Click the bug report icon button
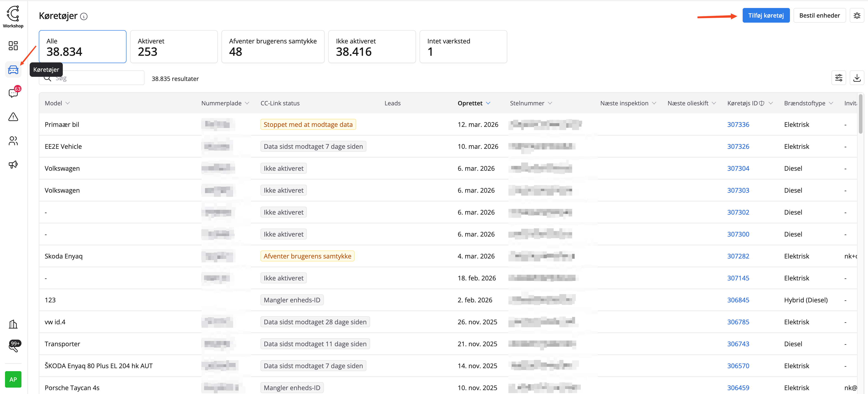Screen dimensions: 868x394 (x=857, y=16)
